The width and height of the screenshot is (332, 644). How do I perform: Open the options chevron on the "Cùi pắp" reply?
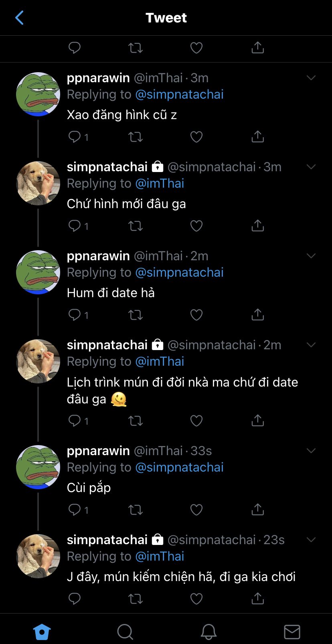click(x=311, y=451)
